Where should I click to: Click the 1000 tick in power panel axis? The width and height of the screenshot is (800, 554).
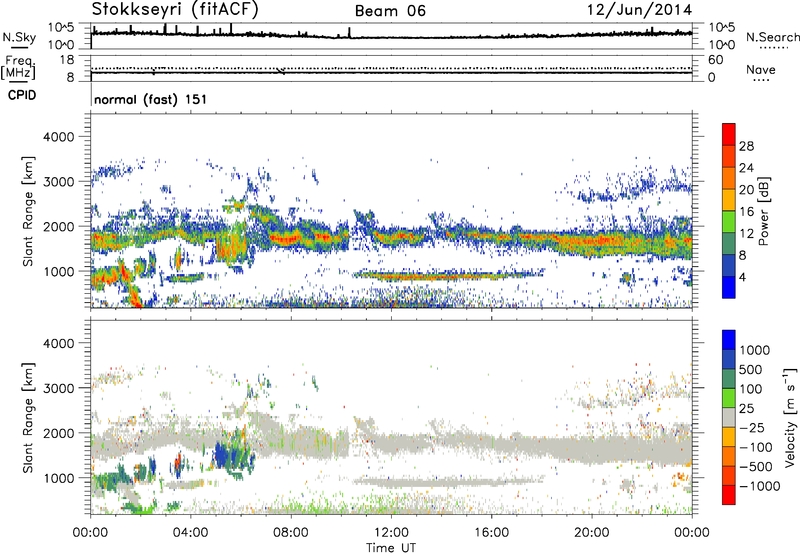58,271
